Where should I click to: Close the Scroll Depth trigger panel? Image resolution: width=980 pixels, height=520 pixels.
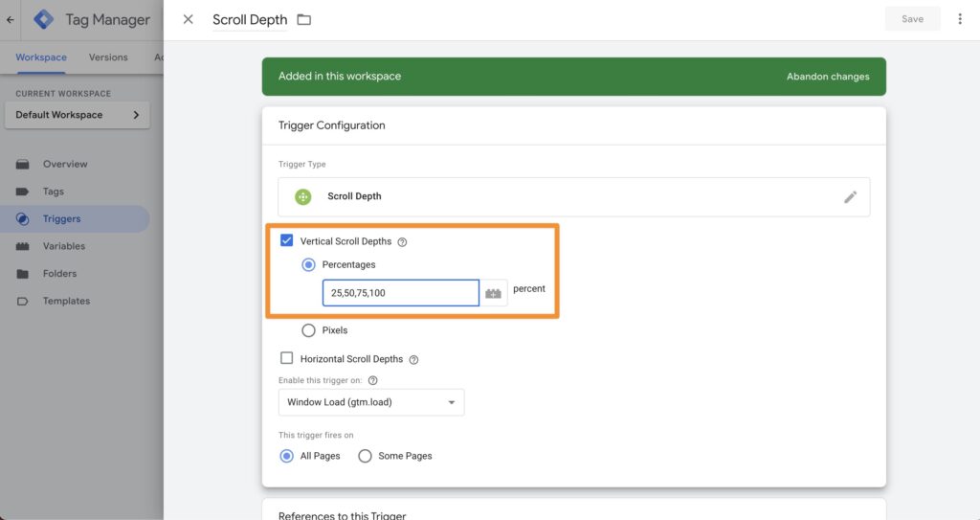coord(189,19)
